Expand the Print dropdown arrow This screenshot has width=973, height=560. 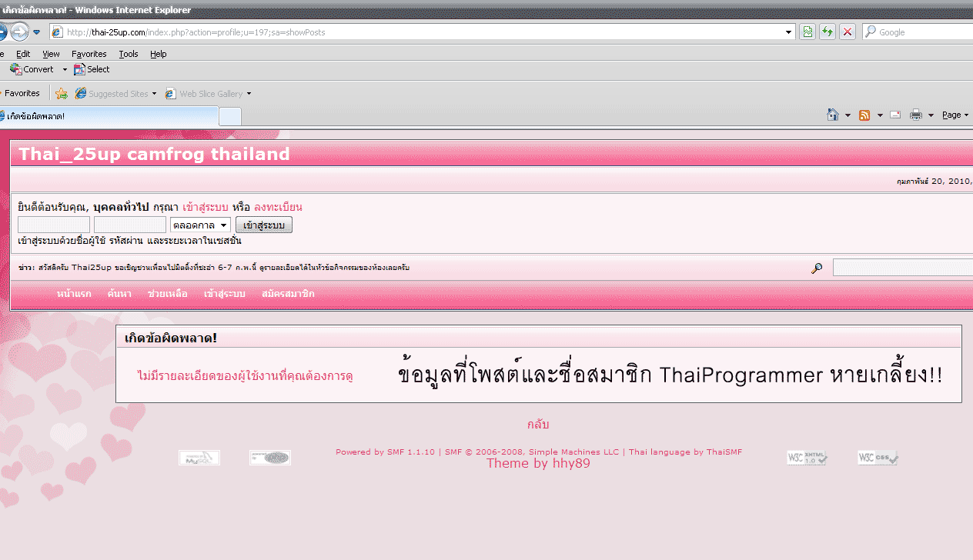coord(931,115)
